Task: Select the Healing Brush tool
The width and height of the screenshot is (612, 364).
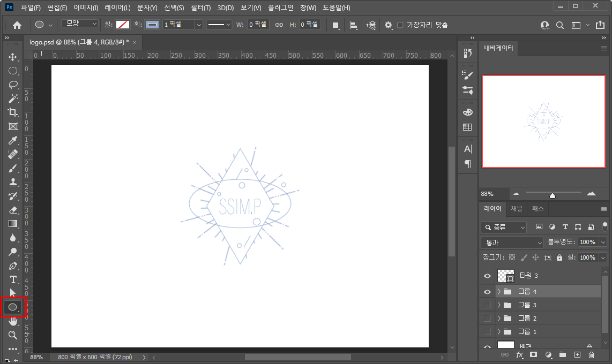Action: coord(13,154)
